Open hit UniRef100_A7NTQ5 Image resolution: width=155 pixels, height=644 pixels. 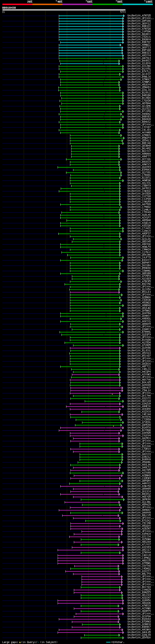[139, 16]
